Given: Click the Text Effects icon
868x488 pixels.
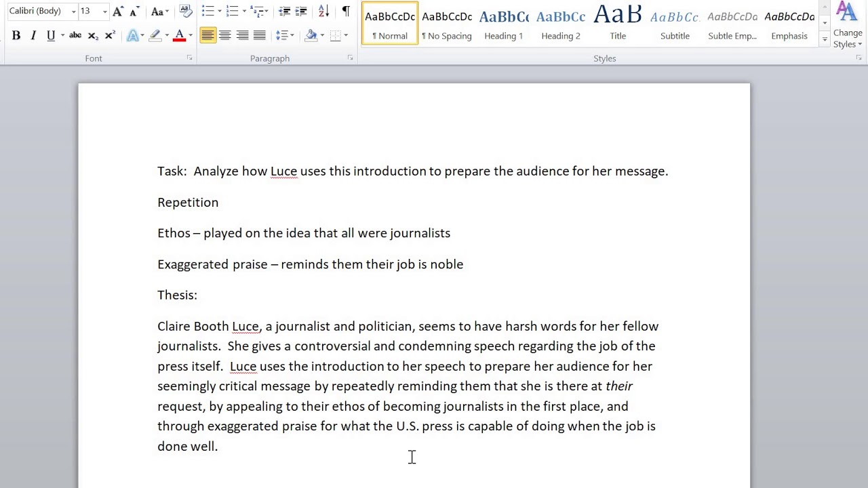Looking at the screenshot, I should pos(133,35).
